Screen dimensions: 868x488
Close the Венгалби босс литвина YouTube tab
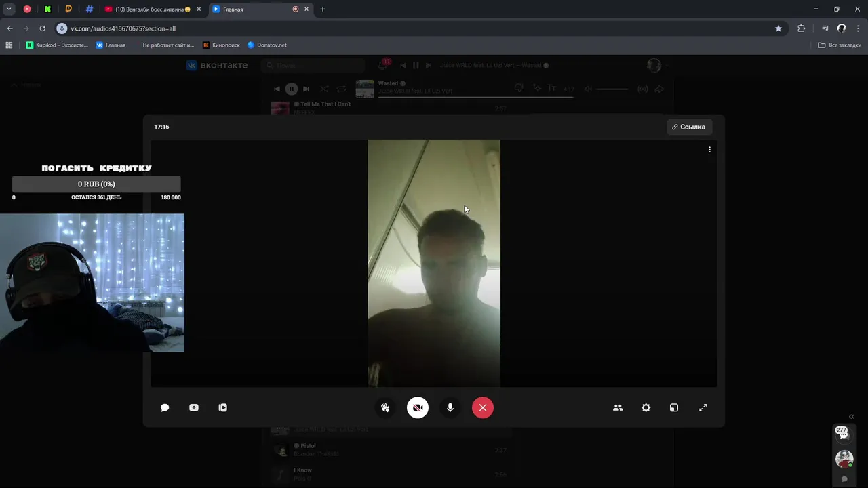tap(199, 9)
